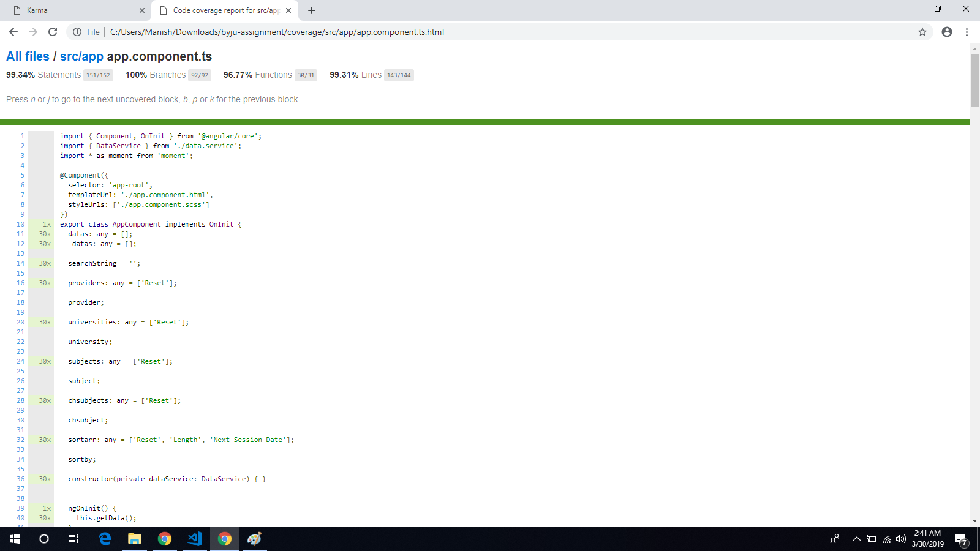980x551 pixels.
Task: Click the ngOnInit() method line
Action: point(92,508)
